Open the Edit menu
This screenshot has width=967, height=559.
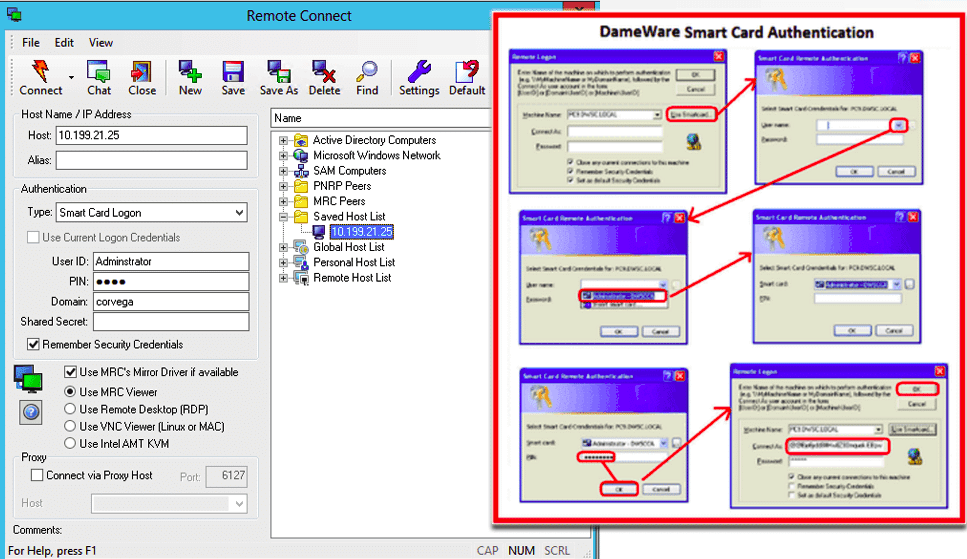(x=64, y=43)
